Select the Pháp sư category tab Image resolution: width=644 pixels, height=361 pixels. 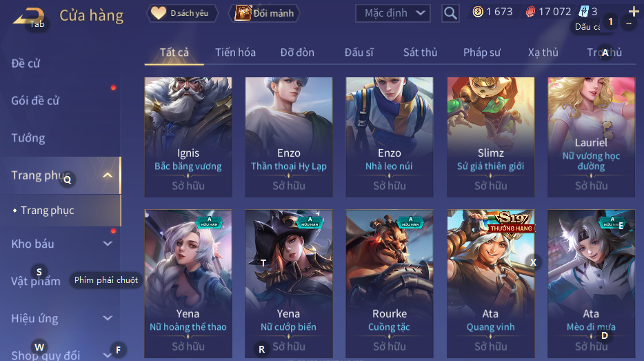pyautogui.click(x=482, y=52)
